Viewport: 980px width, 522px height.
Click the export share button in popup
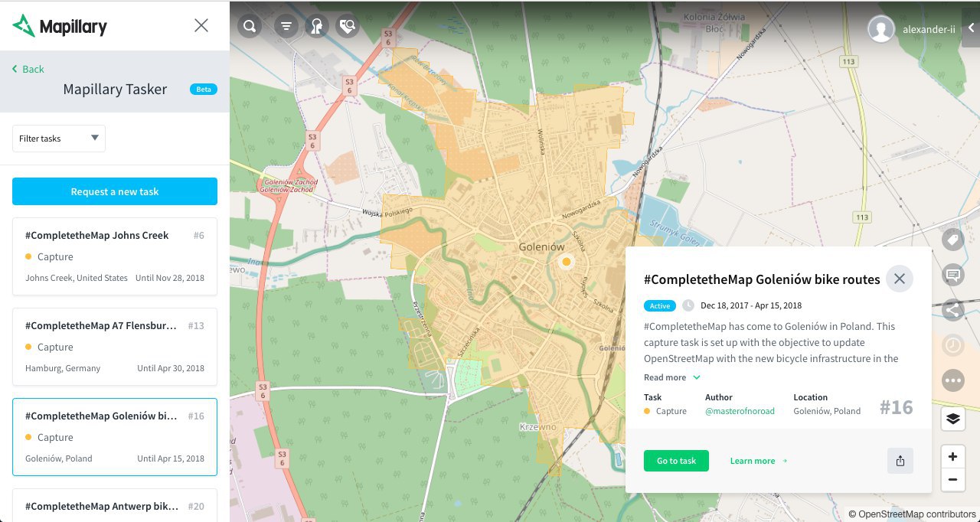(900, 461)
